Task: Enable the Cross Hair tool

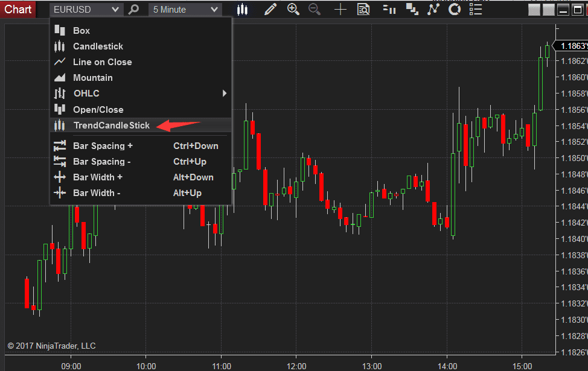Action: click(x=339, y=9)
